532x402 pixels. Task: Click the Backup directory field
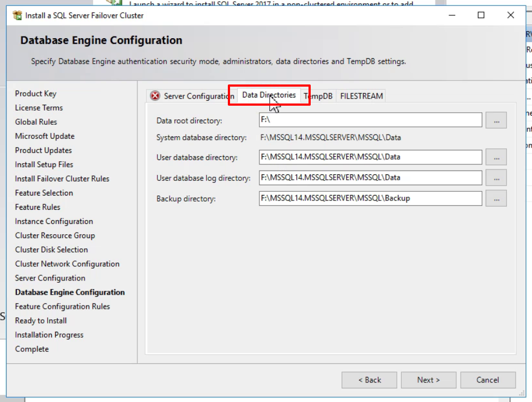[371, 199]
